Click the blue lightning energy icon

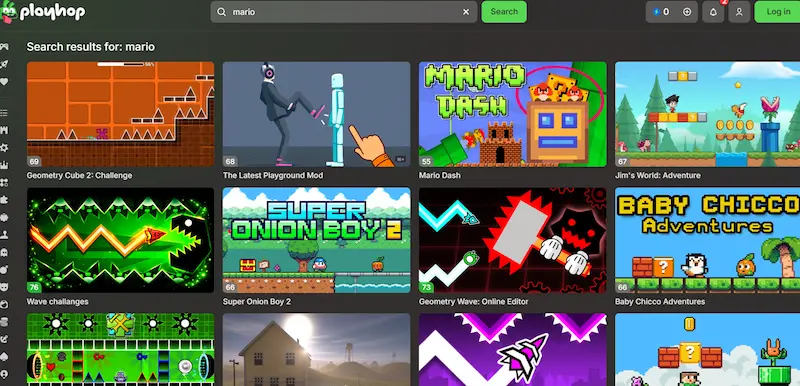(657, 12)
